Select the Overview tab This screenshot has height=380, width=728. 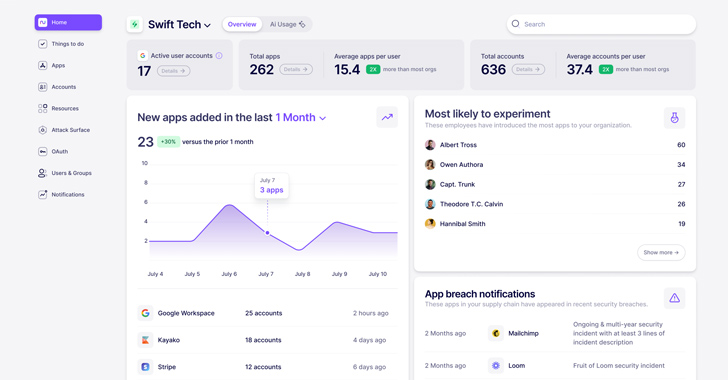point(242,24)
